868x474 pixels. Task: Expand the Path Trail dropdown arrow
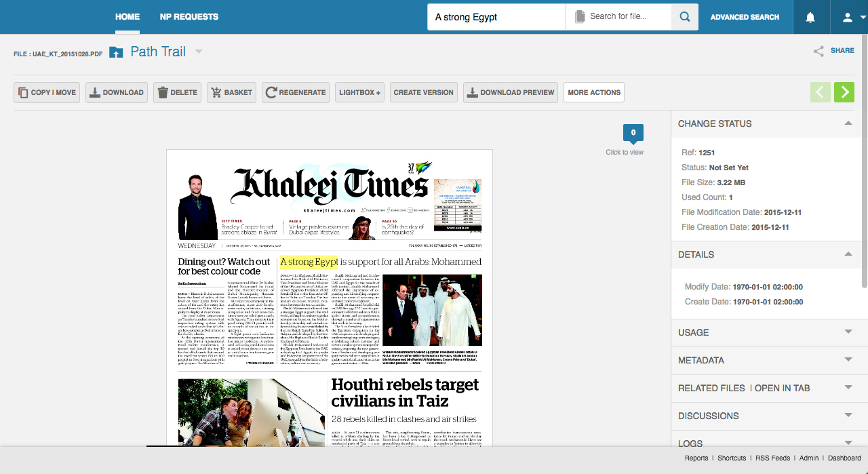coord(199,52)
